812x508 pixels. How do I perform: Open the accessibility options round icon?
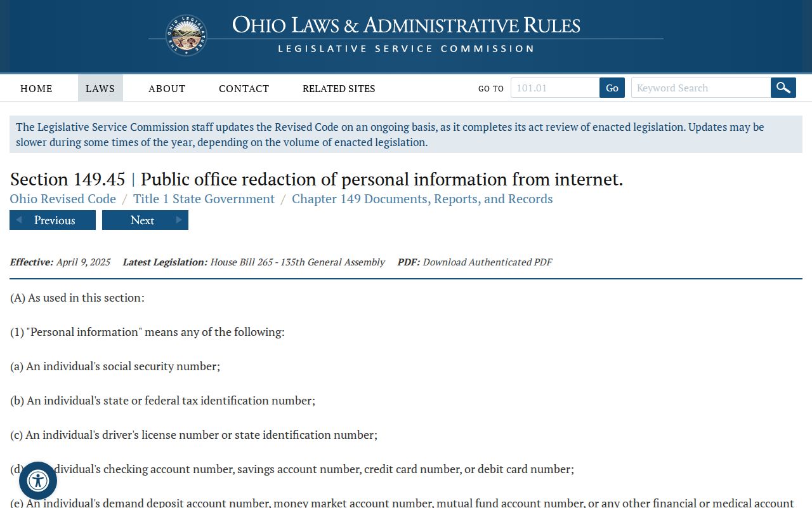38,481
